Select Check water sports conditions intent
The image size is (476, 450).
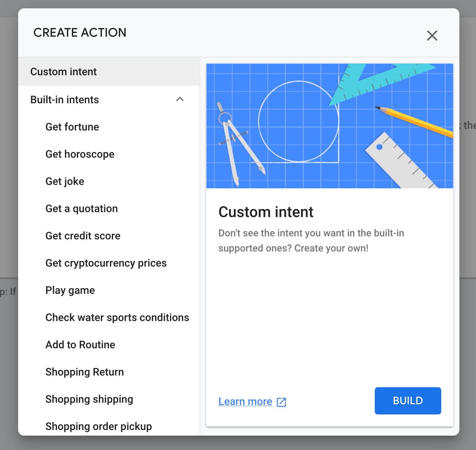109,318
